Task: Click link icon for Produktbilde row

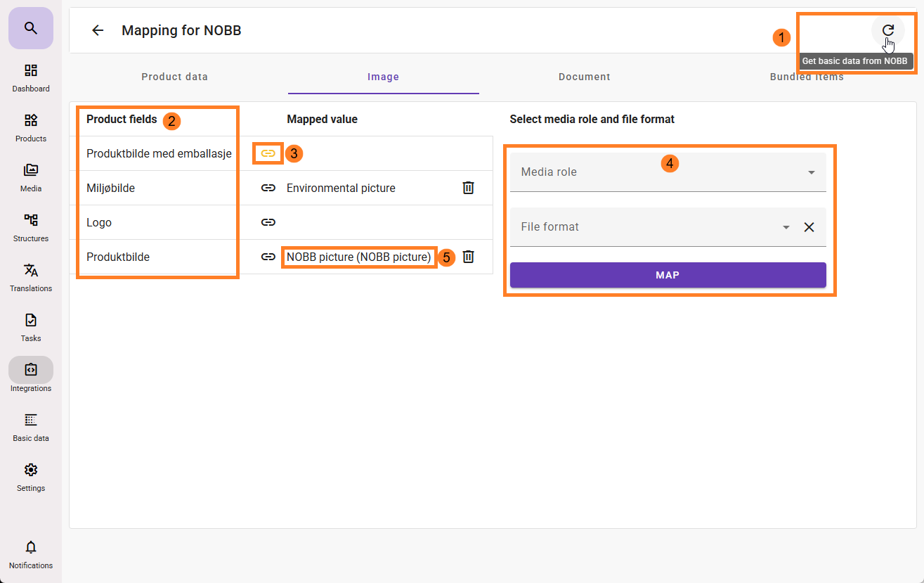Action: [x=268, y=257]
